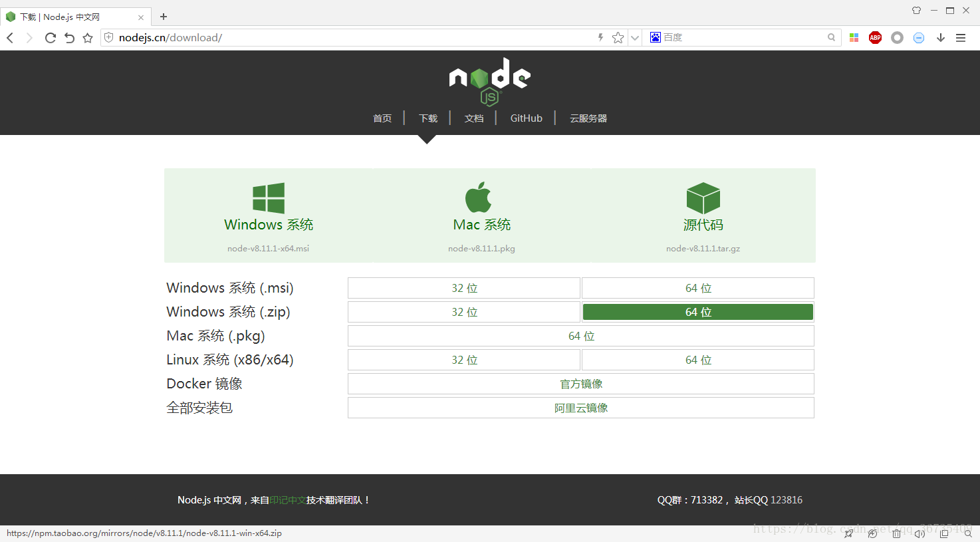980x542 pixels.
Task: Click the status bar pin icon
Action: coord(848,533)
